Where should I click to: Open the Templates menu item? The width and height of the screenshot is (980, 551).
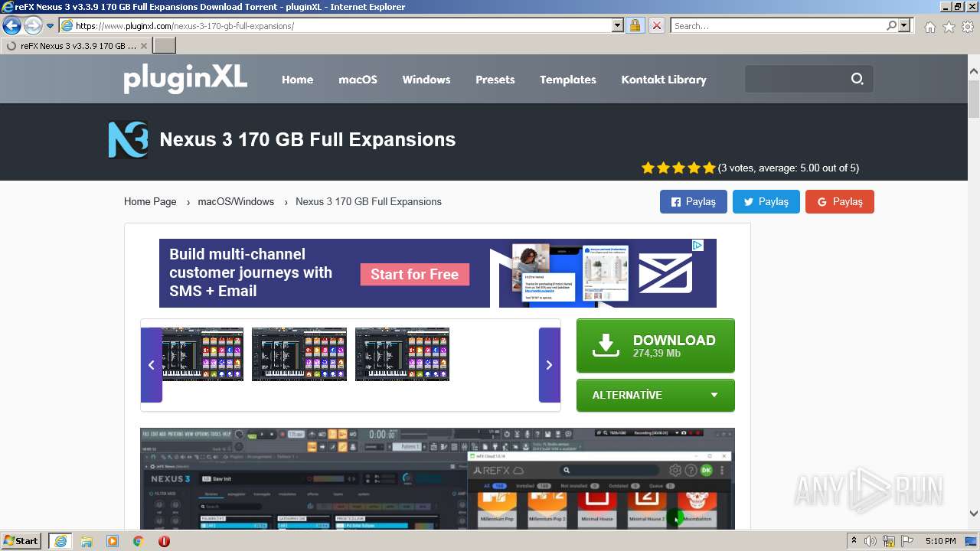click(x=567, y=80)
